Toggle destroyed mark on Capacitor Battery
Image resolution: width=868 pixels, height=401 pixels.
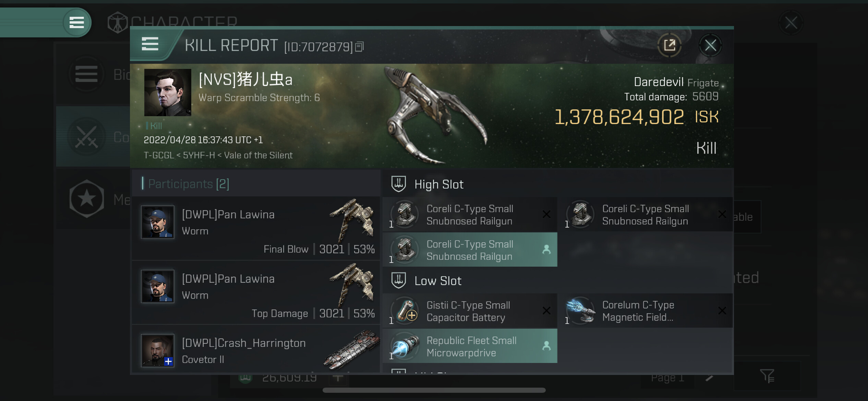pos(546,311)
